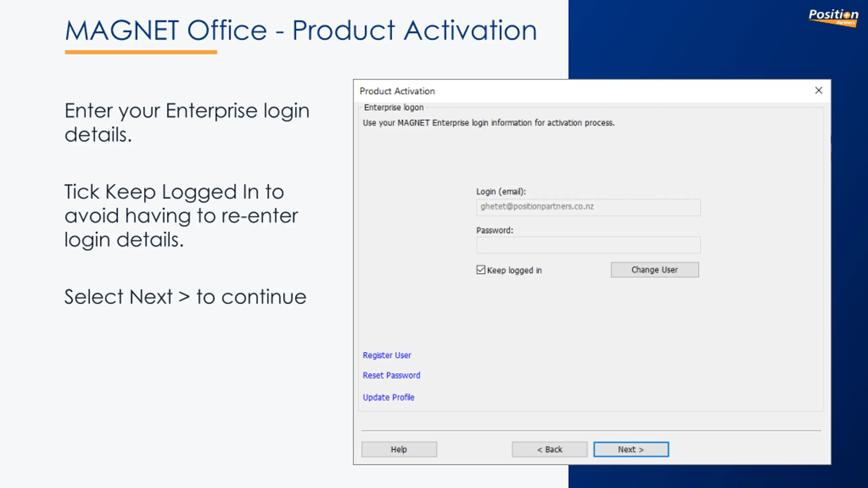Viewport: 868px width, 488px height.
Task: Click the Change User button
Action: point(655,270)
